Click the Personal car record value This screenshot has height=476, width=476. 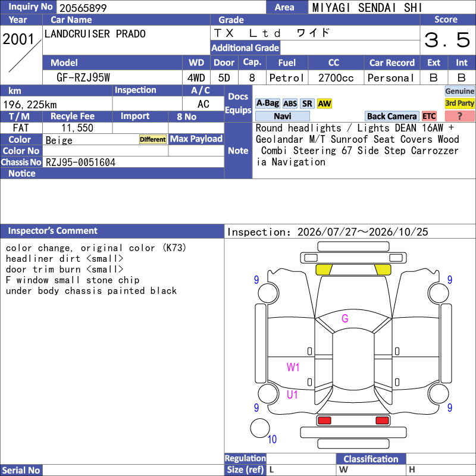tap(391, 78)
